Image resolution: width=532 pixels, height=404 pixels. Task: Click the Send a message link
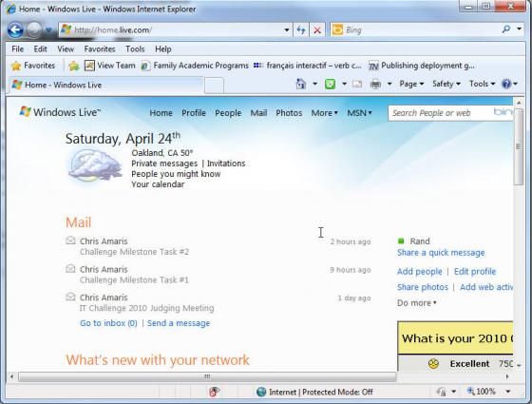pyautogui.click(x=179, y=323)
